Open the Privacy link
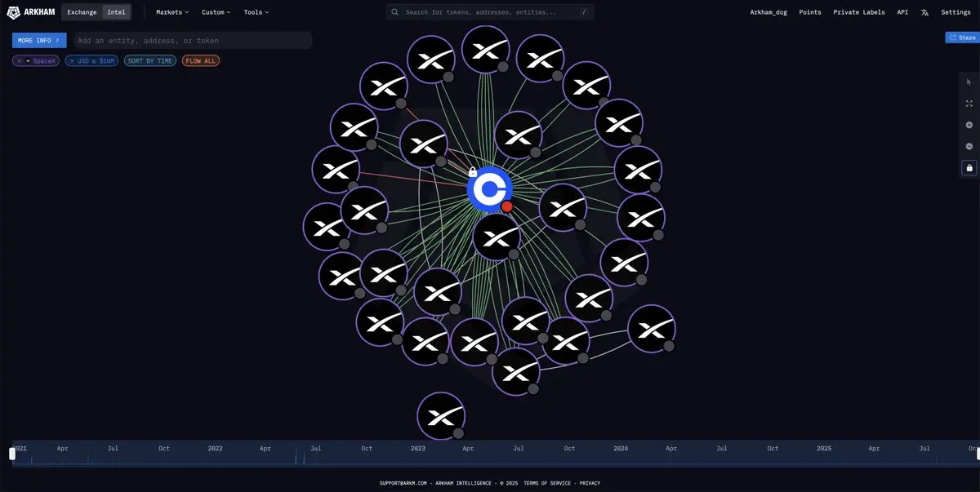Image resolution: width=980 pixels, height=492 pixels. tap(590, 483)
